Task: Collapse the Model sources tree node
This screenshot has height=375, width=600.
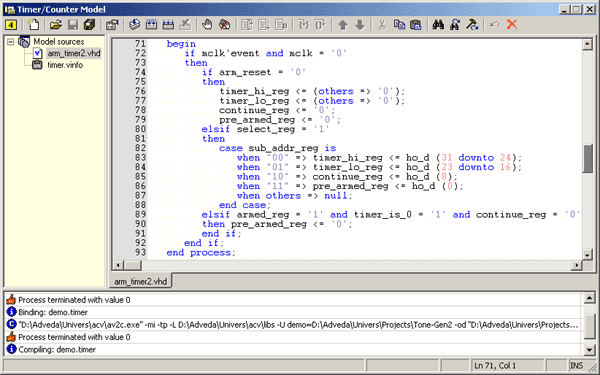Action: [x=11, y=41]
